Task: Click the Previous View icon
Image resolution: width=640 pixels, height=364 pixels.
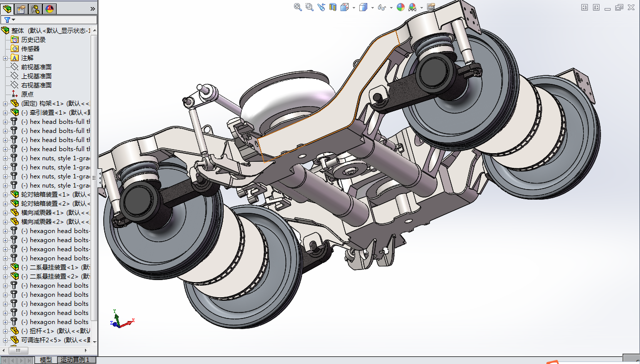Action: (321, 7)
